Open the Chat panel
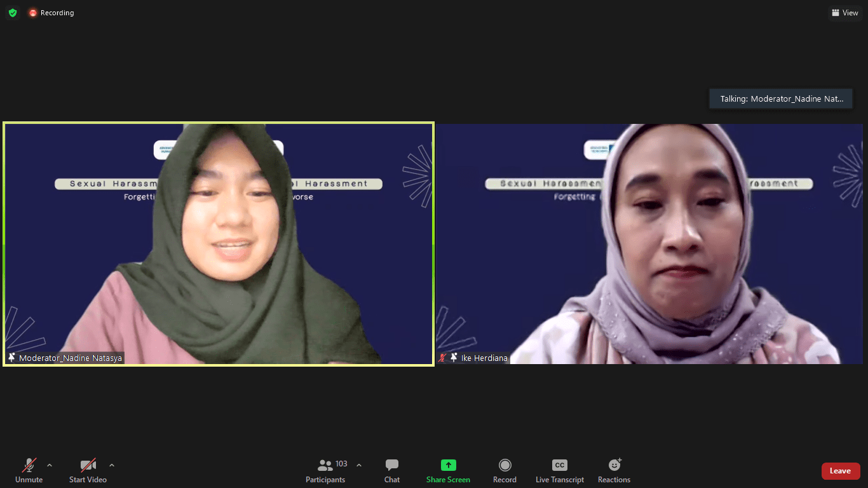 click(392, 471)
